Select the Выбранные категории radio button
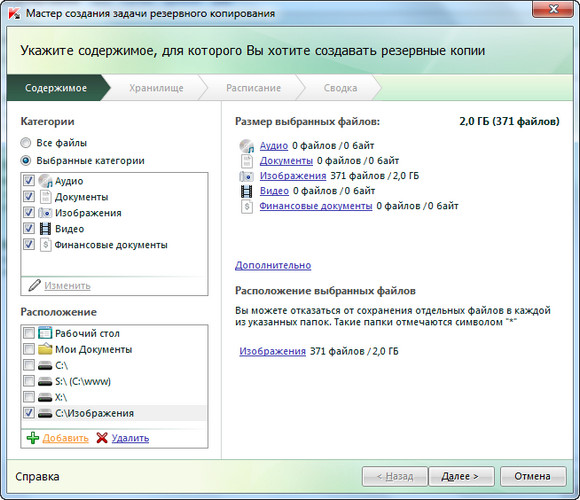 [26, 161]
